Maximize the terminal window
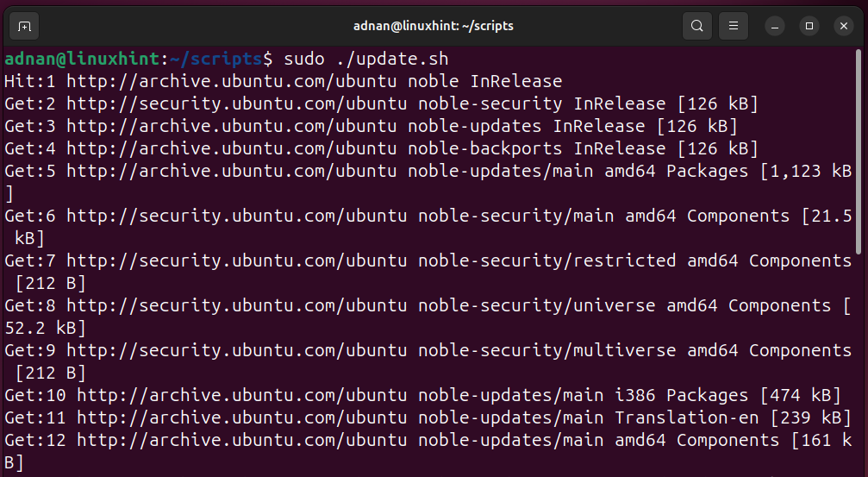Screen dimensions: 868x477 coord(809,26)
